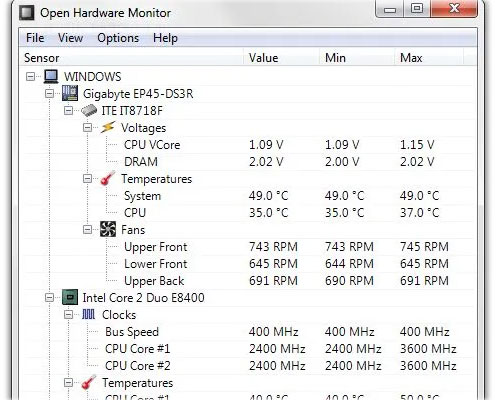The height and width of the screenshot is (400, 496).
Task: Click the Value column header
Action: tap(281, 58)
